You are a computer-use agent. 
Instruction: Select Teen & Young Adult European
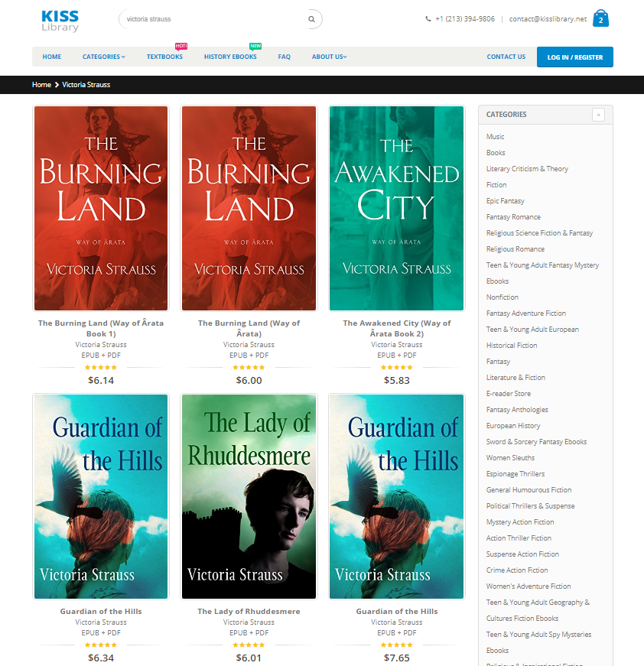(532, 330)
